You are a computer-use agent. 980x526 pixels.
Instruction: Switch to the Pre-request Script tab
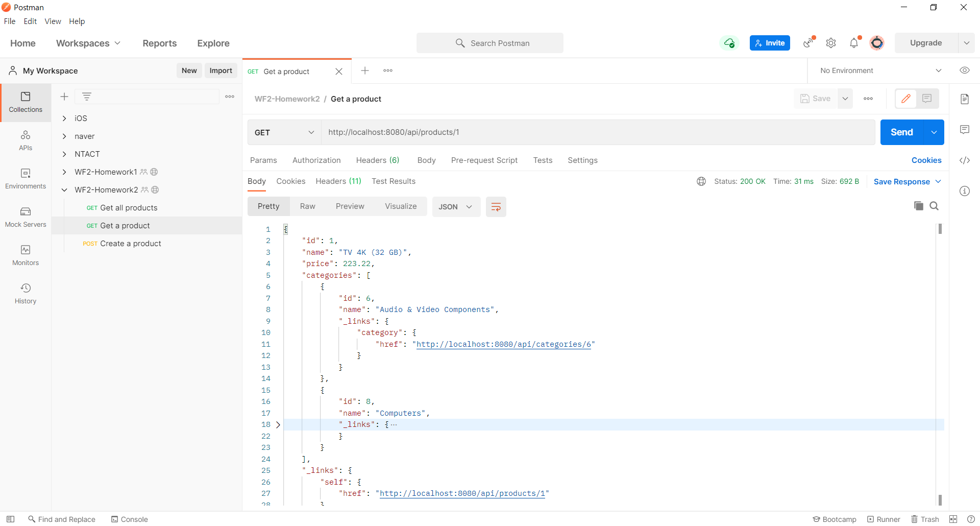484,160
